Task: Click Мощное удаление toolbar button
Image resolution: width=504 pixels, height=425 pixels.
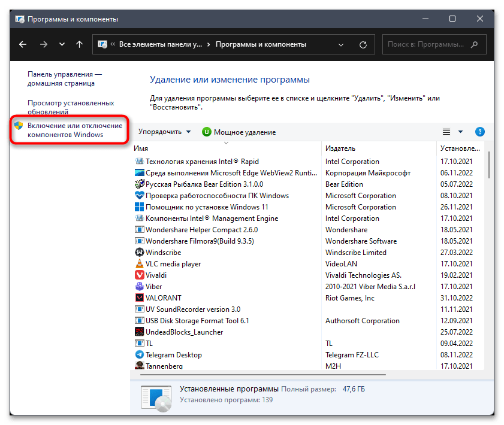Action: (239, 132)
